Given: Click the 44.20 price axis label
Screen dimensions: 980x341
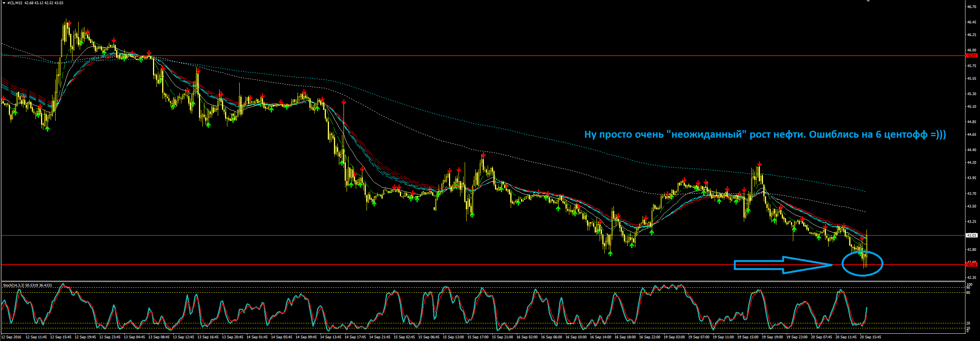Looking at the screenshot, I should tap(972, 163).
